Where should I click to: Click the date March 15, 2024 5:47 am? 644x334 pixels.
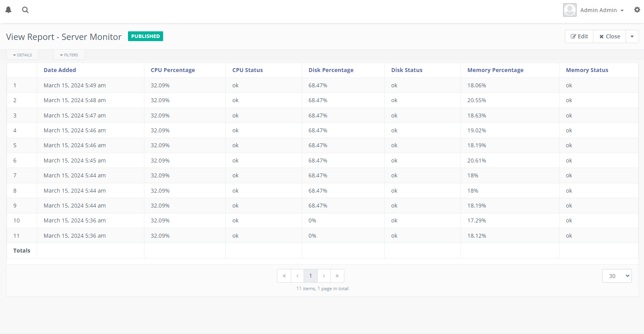pos(75,116)
